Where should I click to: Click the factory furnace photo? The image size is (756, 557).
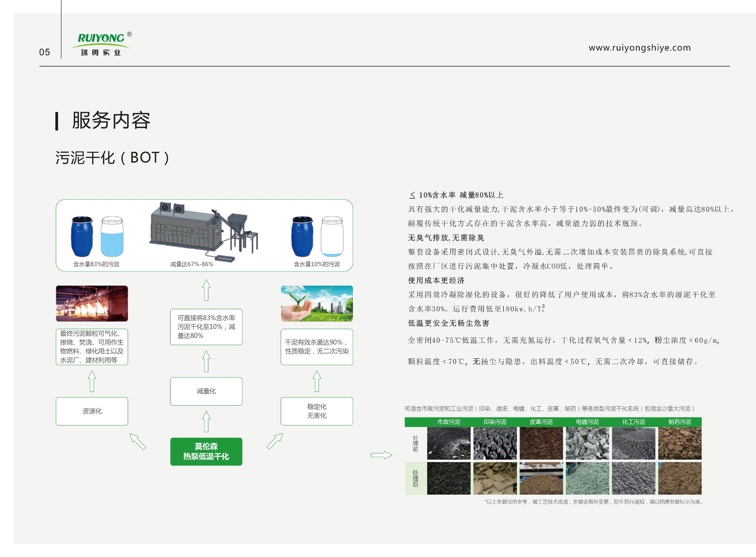(x=92, y=304)
